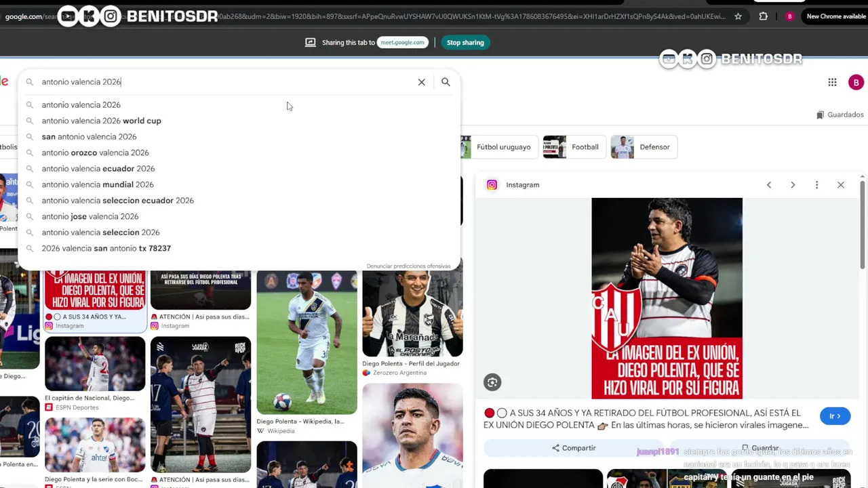
Task: Bookmark this page with the star icon
Action: click(738, 16)
